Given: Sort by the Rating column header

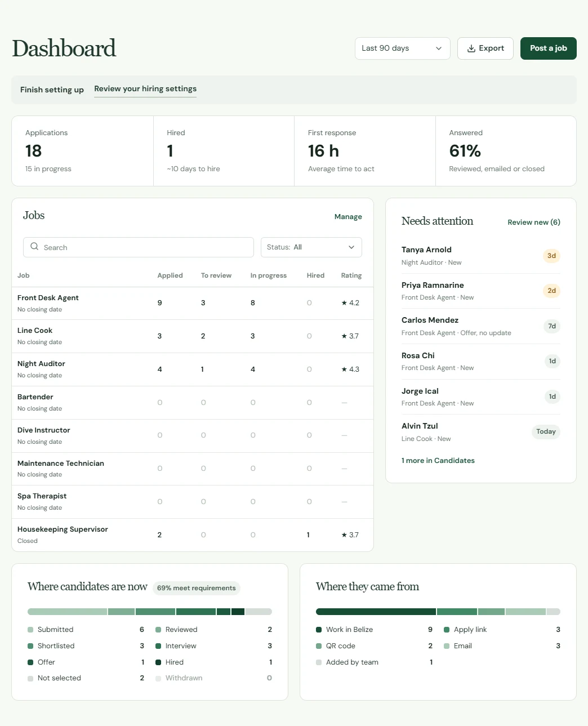Looking at the screenshot, I should (x=351, y=275).
